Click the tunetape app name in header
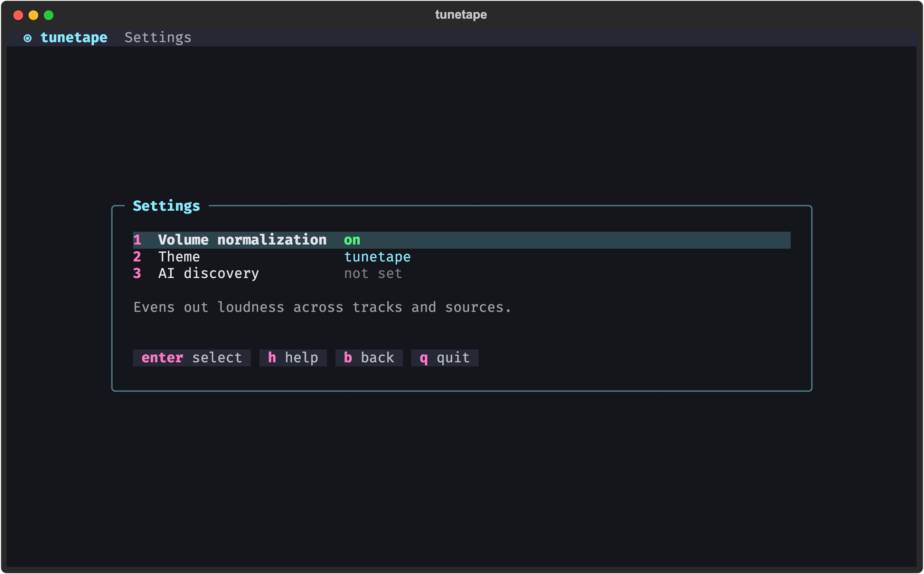The height and width of the screenshot is (574, 924). click(74, 38)
